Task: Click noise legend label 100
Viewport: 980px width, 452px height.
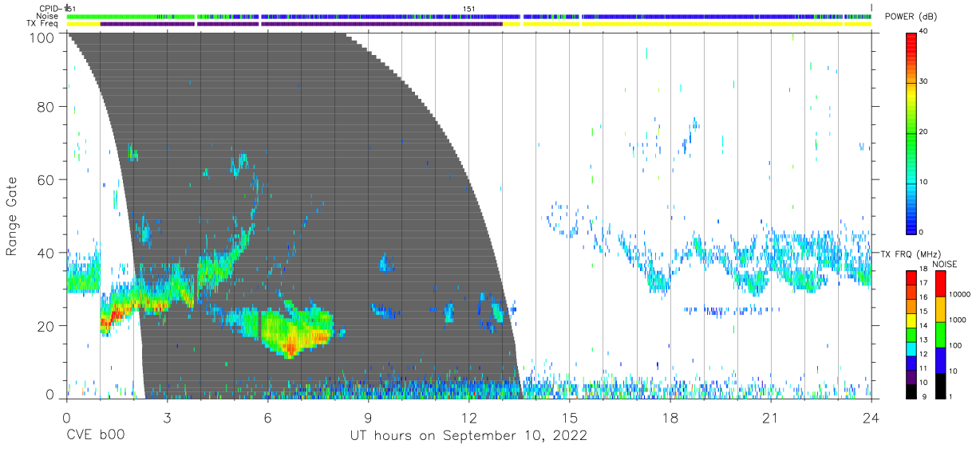Action: (954, 345)
